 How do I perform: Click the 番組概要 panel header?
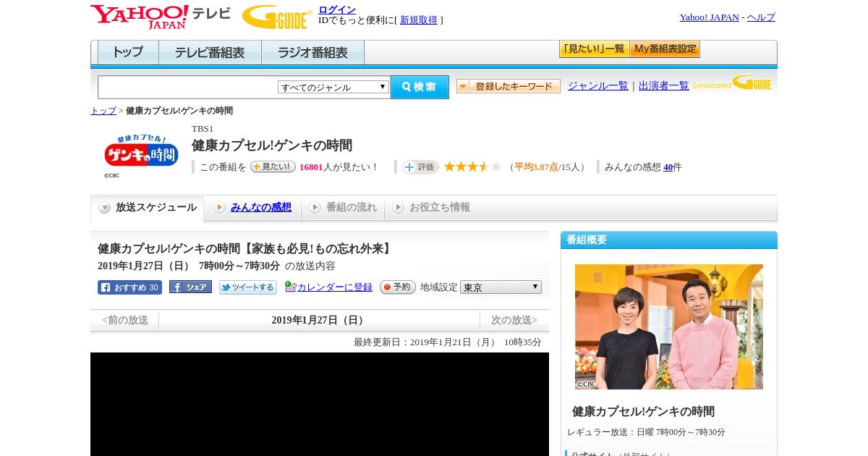669,240
